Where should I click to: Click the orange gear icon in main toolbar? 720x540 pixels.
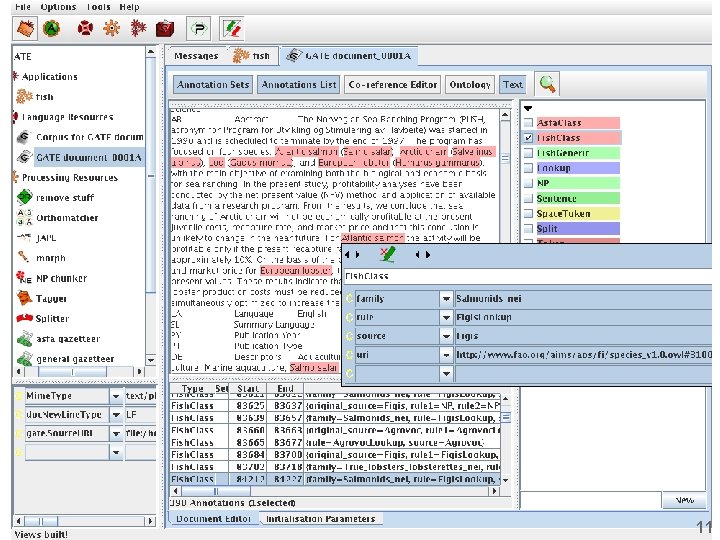(112, 28)
